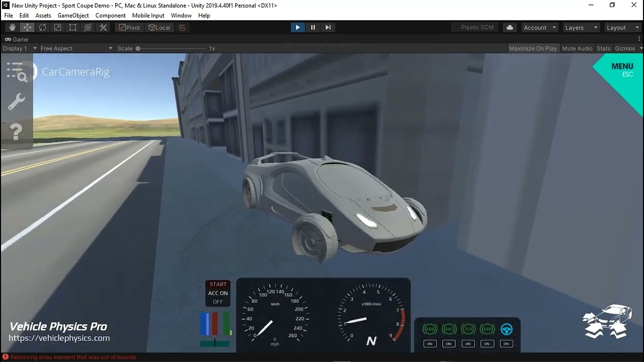The width and height of the screenshot is (644, 362).
Task: Open the Display 1 dropdown
Action: [20, 48]
